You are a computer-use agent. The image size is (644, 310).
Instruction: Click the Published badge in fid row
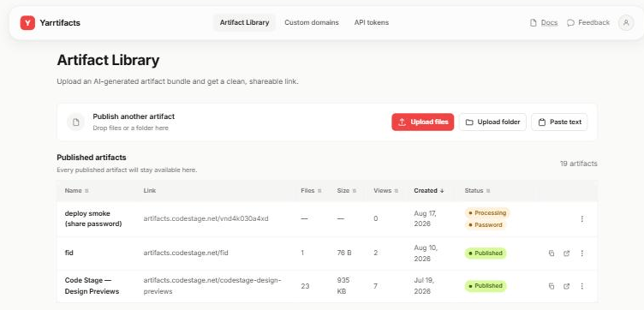[486, 253]
